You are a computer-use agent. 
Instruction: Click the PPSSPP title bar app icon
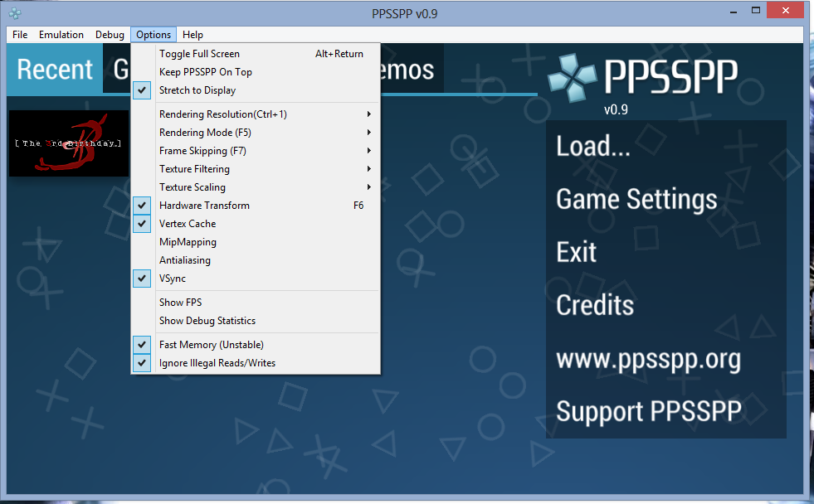click(x=15, y=12)
